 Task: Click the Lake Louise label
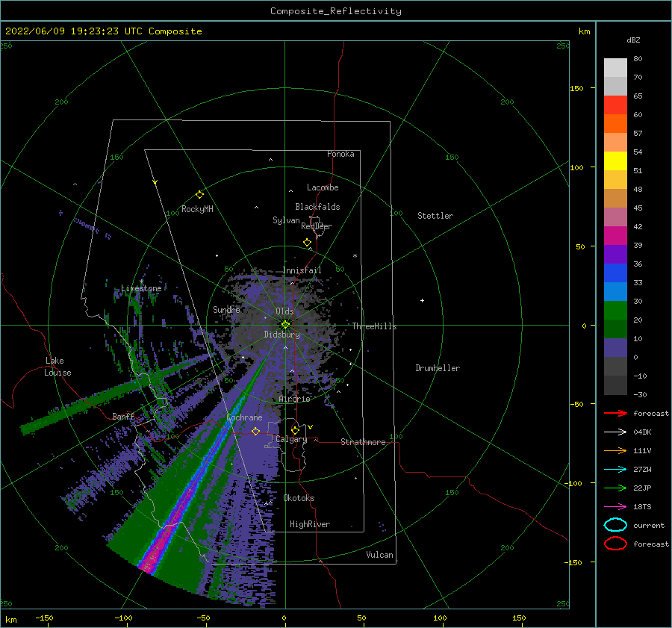(57, 367)
